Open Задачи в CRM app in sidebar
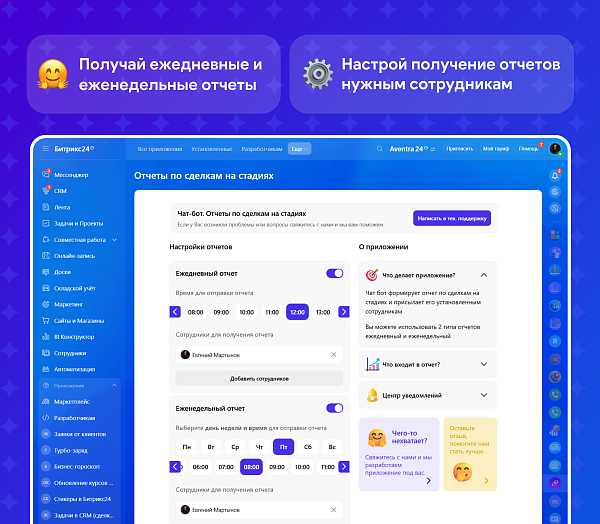The image size is (600, 524). pos(83,515)
